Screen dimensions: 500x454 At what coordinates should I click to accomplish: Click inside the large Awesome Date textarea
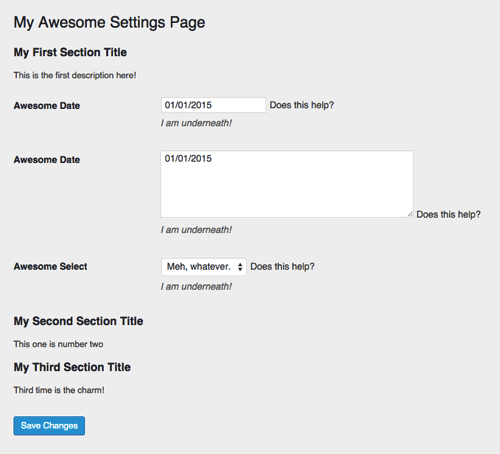287,184
